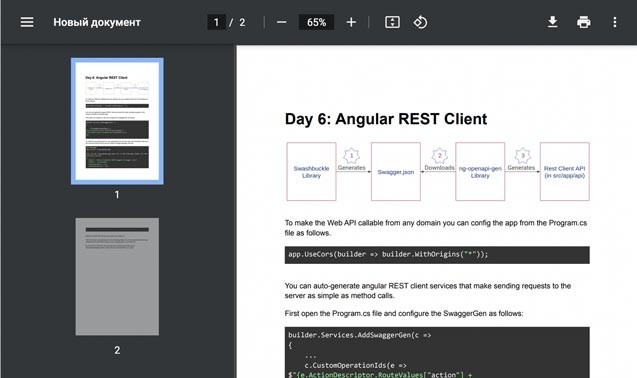
Task: Click the sentence First open the Program.cs file
Action: [404, 313]
